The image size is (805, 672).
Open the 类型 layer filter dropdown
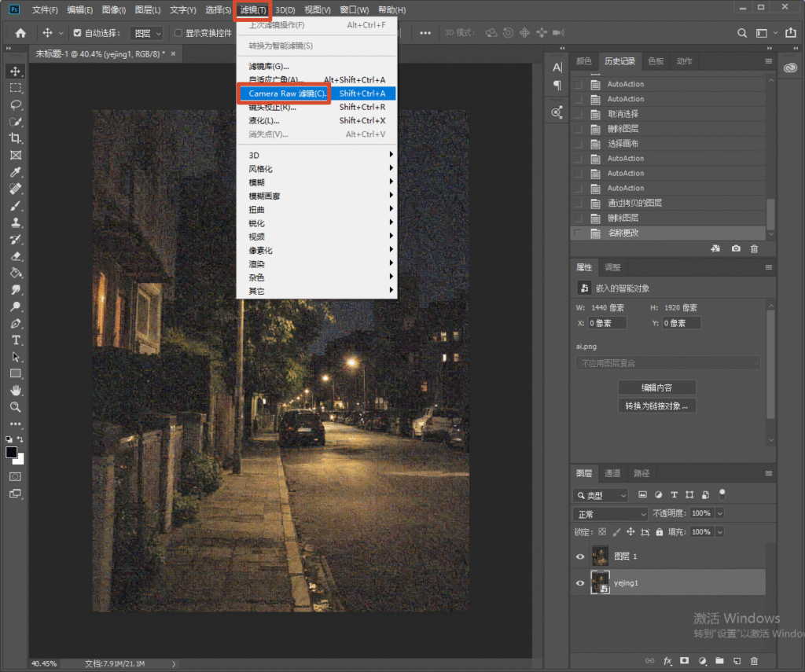[600, 495]
